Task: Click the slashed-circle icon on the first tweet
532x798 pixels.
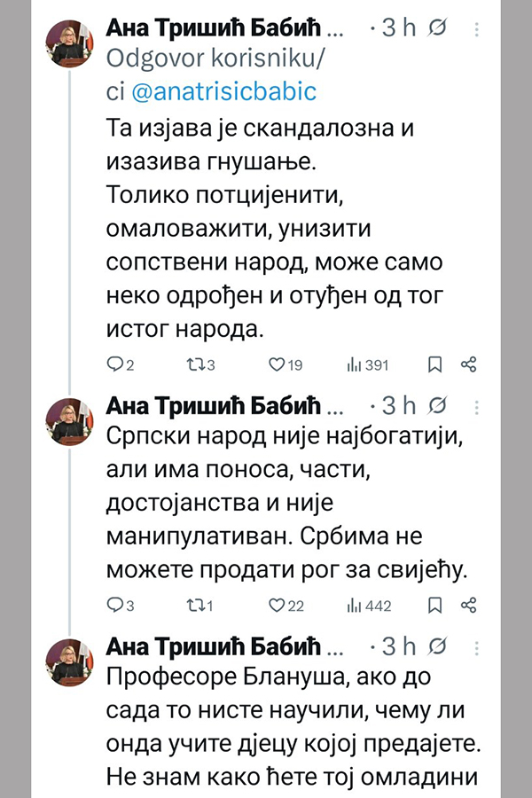Action: point(437,29)
